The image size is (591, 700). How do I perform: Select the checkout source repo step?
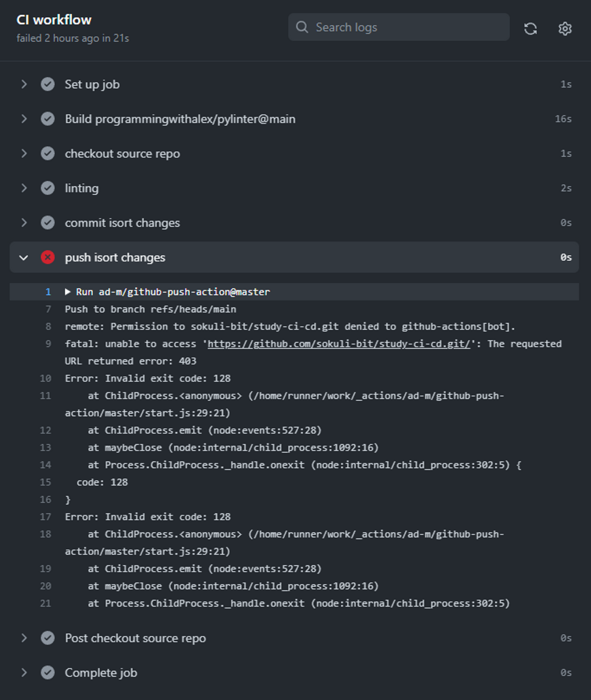pyautogui.click(x=294, y=153)
